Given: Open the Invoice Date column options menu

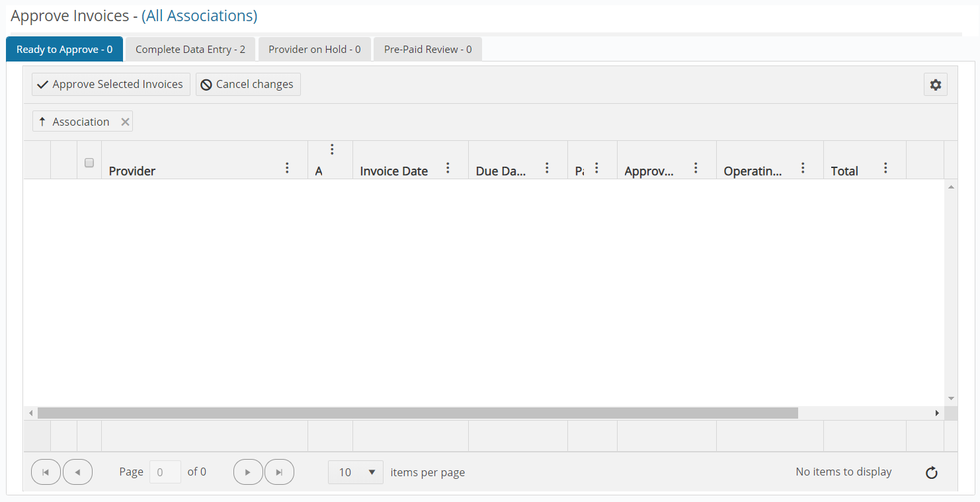Looking at the screenshot, I should pos(448,167).
